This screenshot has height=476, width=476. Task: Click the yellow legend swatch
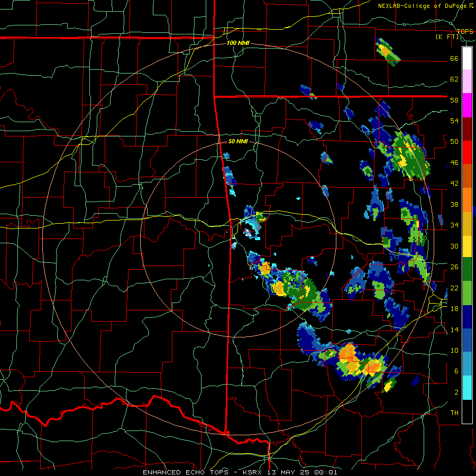pos(467,246)
